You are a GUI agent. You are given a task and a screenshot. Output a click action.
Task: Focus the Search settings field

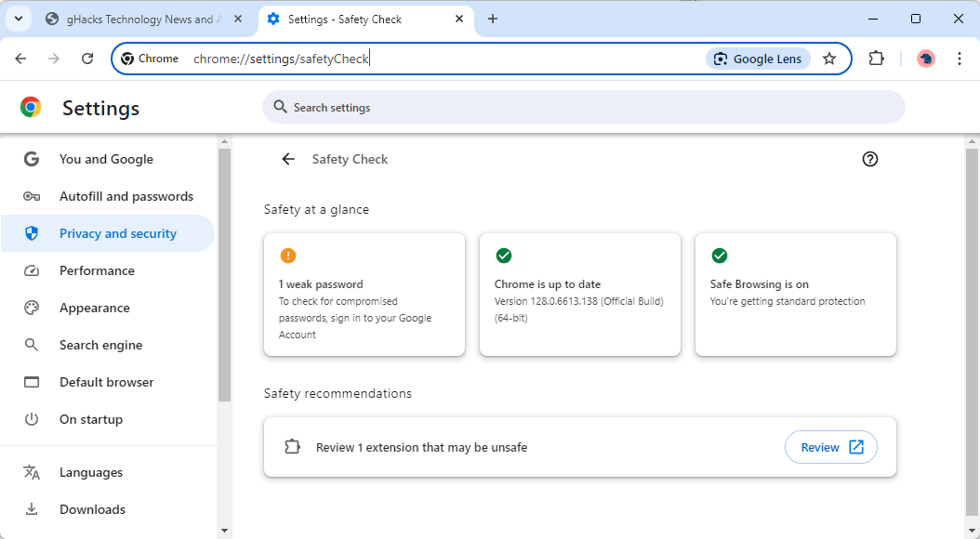(583, 108)
